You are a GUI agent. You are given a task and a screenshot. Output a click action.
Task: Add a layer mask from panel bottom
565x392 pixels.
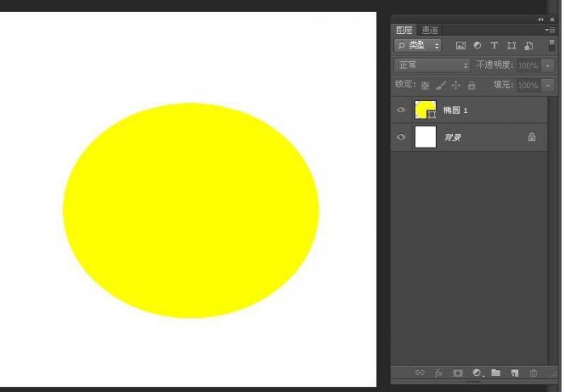[x=458, y=373]
